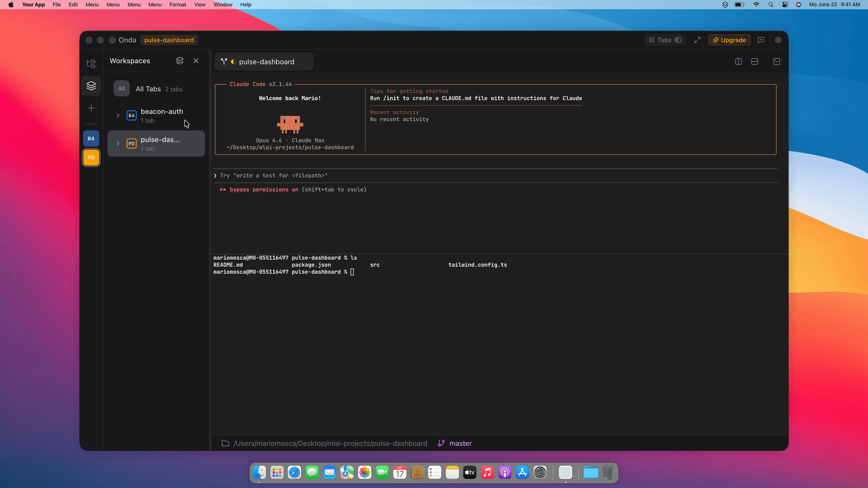868x488 pixels.
Task: Split the terminal horizontally using the split icon
Action: click(x=755, y=61)
